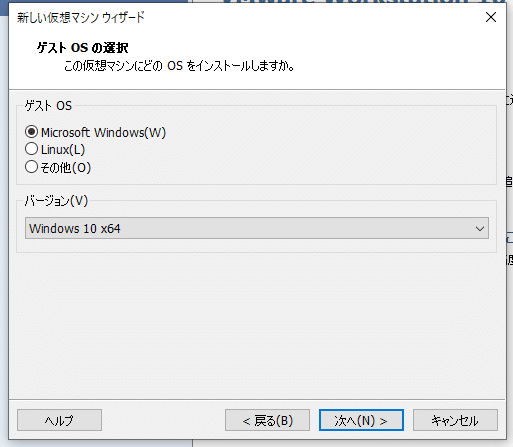
Task: Click the ヘルプ button
Action: tap(59, 420)
